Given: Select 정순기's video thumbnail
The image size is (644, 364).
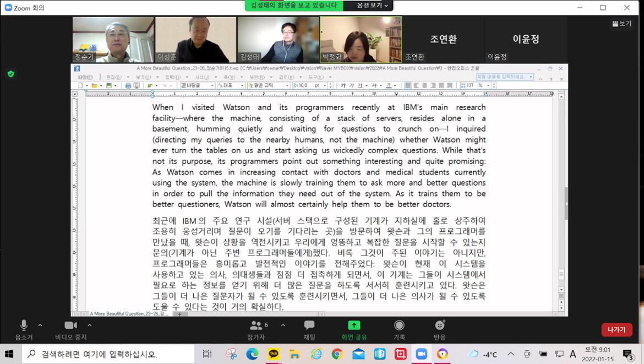Looking at the screenshot, I should coord(113,39).
